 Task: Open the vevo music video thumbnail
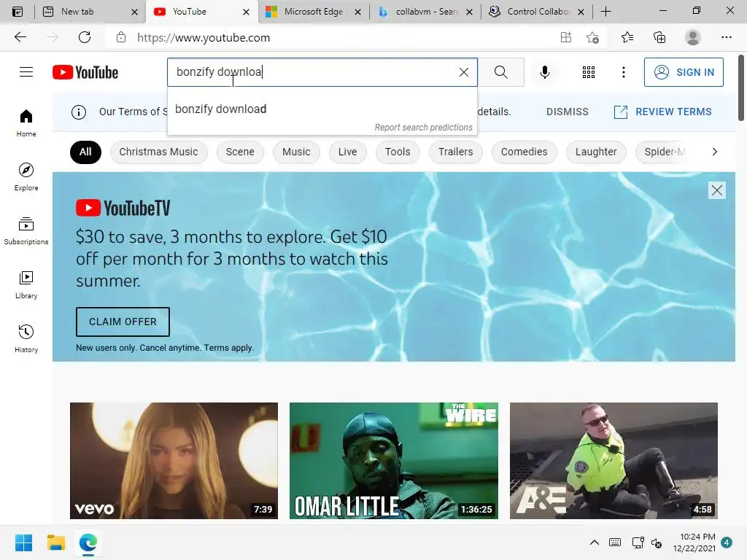coord(174,461)
